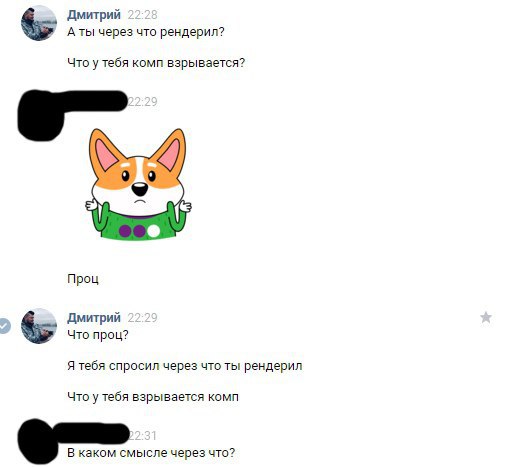Select message 'Я тебя спросил через что ты рендерил'

pos(185,366)
